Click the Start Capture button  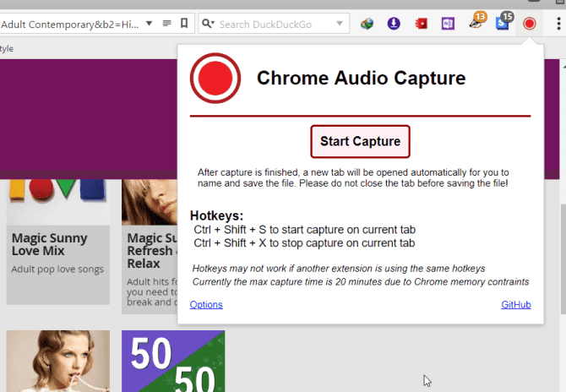coord(360,141)
